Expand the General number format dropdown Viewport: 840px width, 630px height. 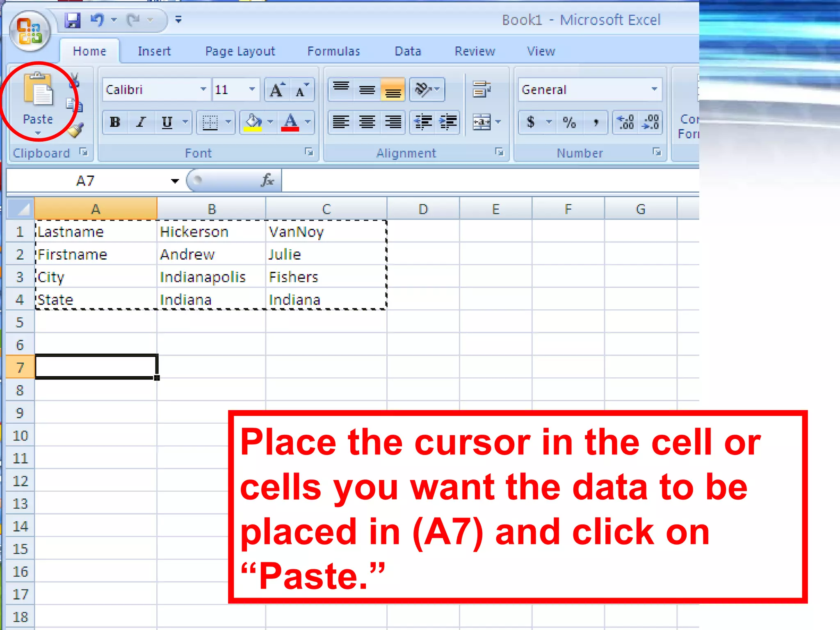[x=654, y=89]
